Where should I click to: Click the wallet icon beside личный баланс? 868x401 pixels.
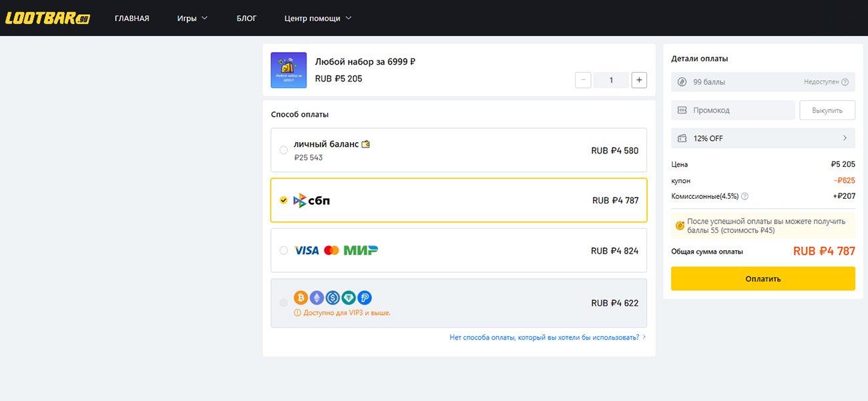point(365,144)
